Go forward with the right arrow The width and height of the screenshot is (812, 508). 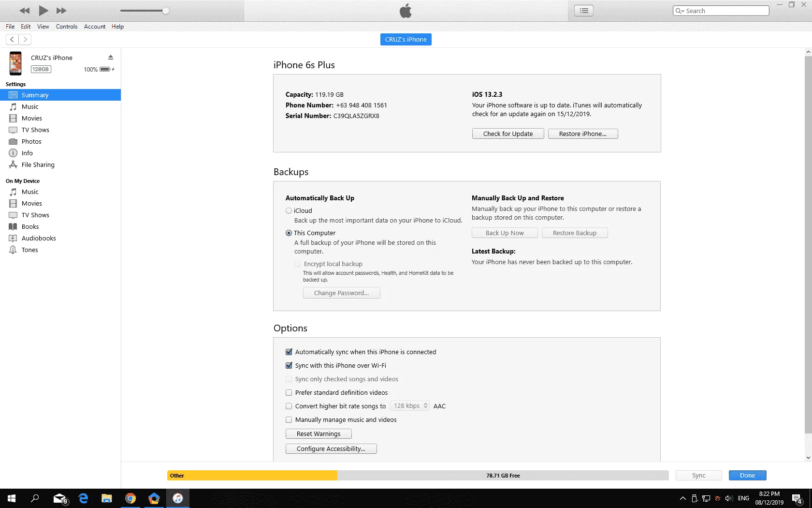pos(25,39)
